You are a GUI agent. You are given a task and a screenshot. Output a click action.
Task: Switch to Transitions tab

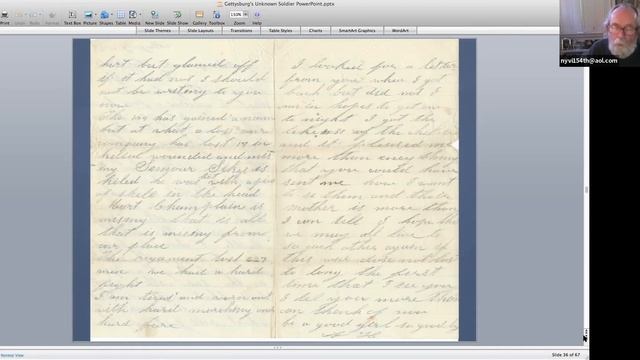coord(241,31)
